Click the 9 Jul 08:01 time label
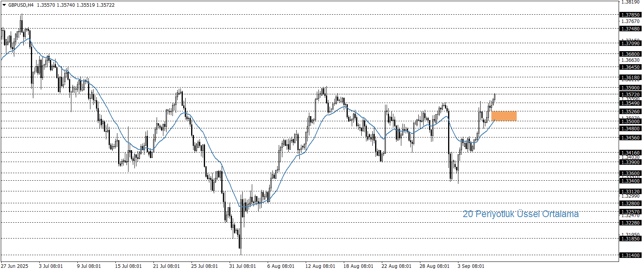 [89, 266]
